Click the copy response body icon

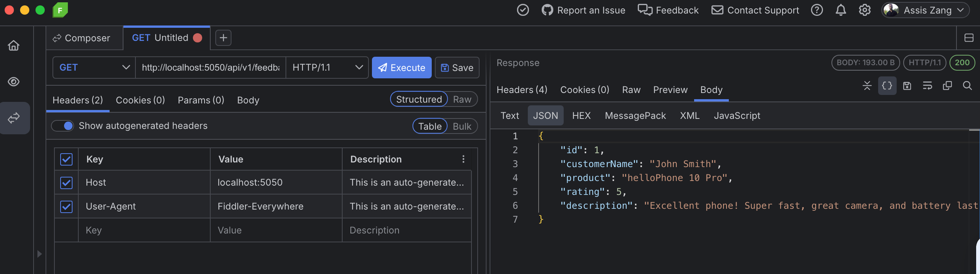(x=947, y=86)
